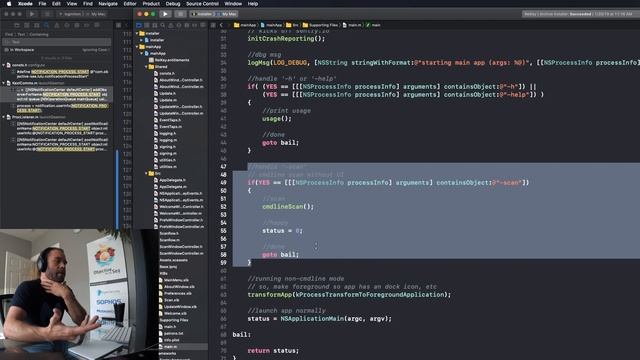
Task: Show Issue navigator in front Xcode window
Action: pos(171,25)
